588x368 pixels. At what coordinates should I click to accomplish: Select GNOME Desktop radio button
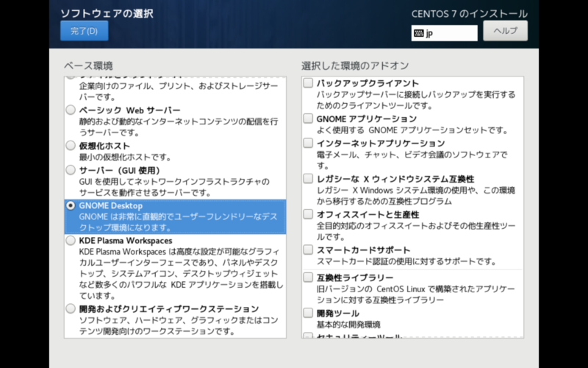point(71,206)
